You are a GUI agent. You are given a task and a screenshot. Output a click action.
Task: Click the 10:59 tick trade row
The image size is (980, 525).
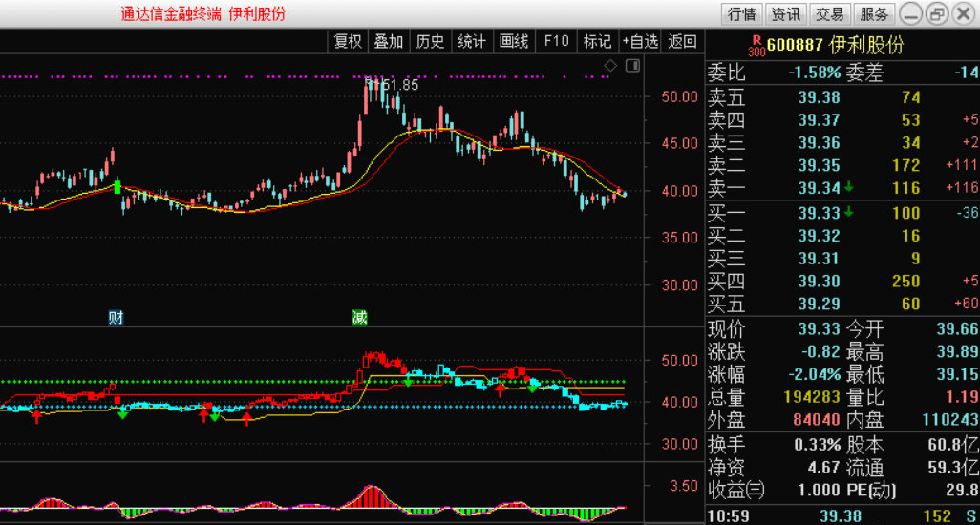point(842,516)
